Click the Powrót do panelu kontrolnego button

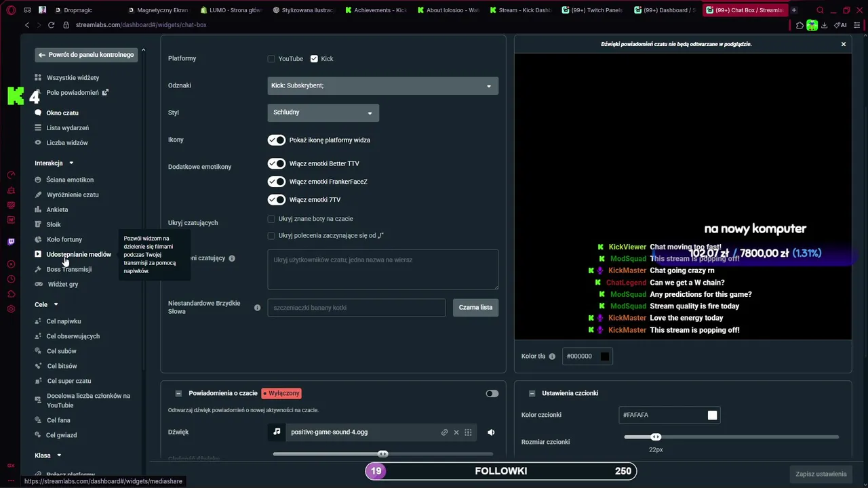click(x=86, y=55)
